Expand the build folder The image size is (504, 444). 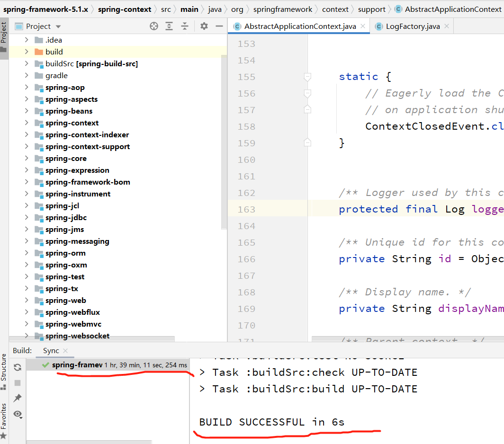(27, 52)
